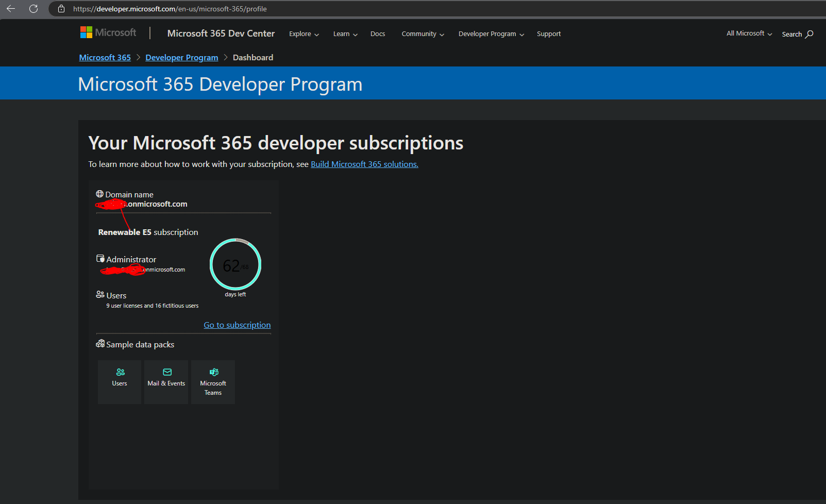The height and width of the screenshot is (504, 826).
Task: Open Build Microsoft 365 solutions link
Action: coord(364,164)
